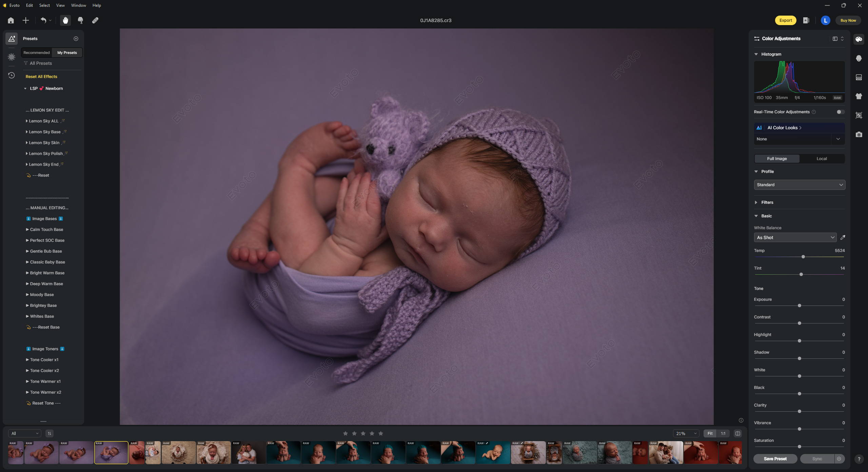The image size is (868, 472).
Task: Select 1:1 zoom view button
Action: point(723,433)
